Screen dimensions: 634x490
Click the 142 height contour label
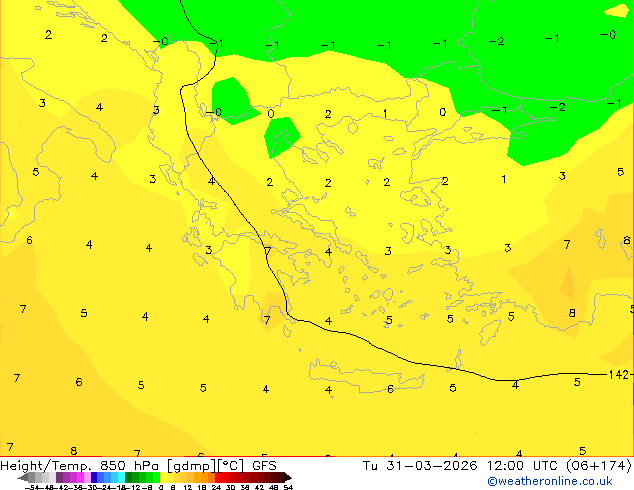coord(619,375)
